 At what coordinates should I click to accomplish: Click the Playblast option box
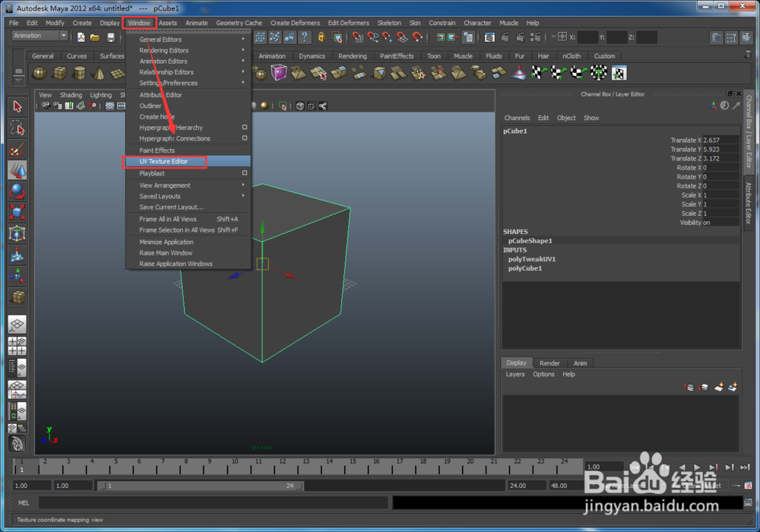[244, 173]
